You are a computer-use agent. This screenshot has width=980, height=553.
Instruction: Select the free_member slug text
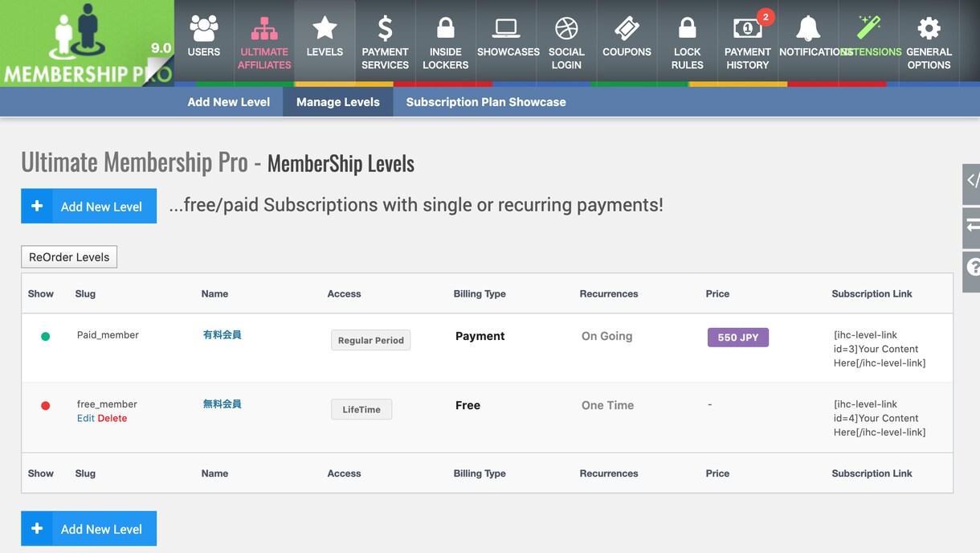[x=107, y=404]
